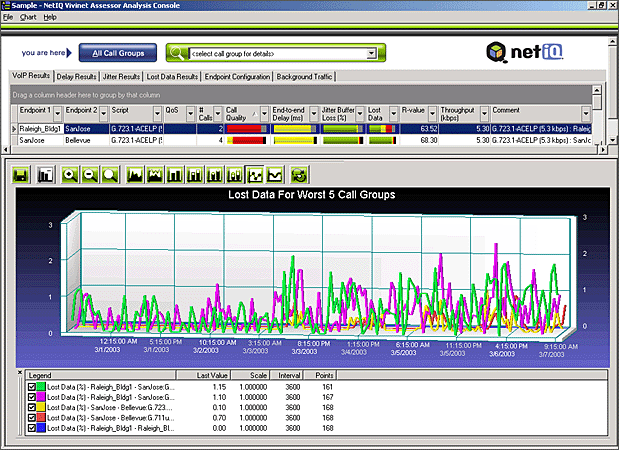Open the Lost Data column filter dropdown
Image resolution: width=619 pixels, height=450 pixels.
394,114
